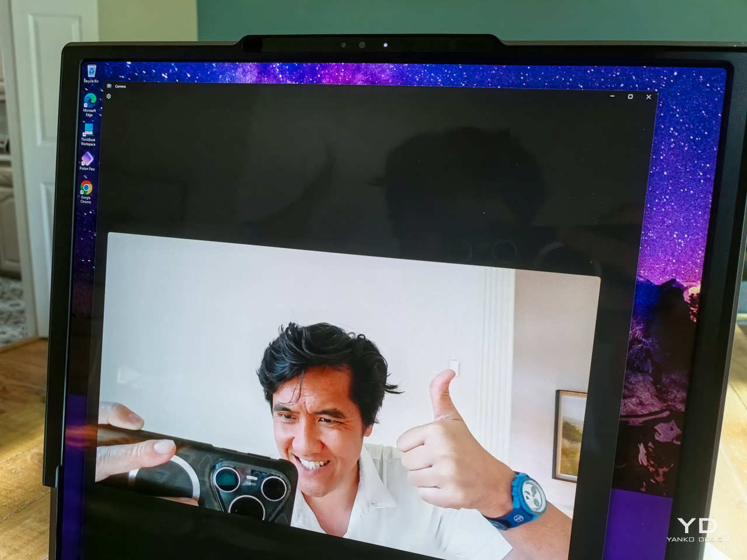Maximize the Camera window
The height and width of the screenshot is (560, 747).
(630, 96)
